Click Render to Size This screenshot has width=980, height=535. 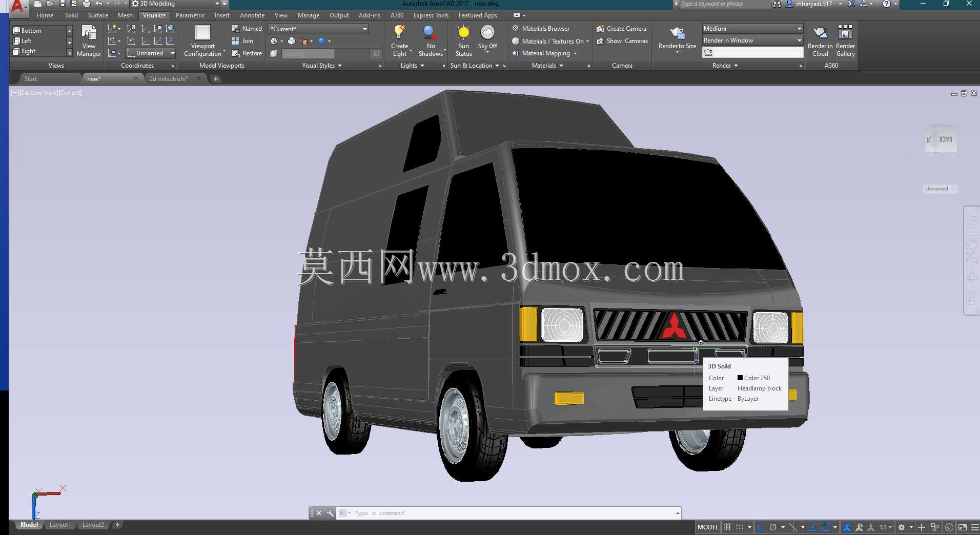click(x=677, y=39)
